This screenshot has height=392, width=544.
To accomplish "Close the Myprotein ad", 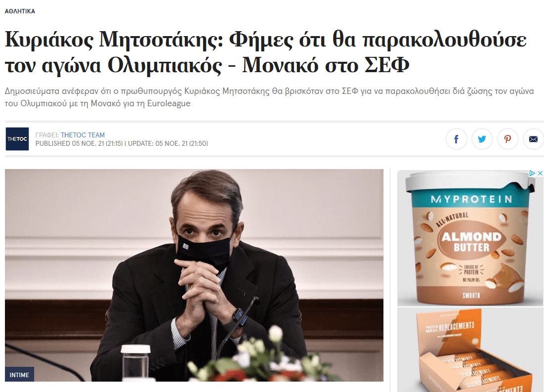I will click(x=540, y=173).
